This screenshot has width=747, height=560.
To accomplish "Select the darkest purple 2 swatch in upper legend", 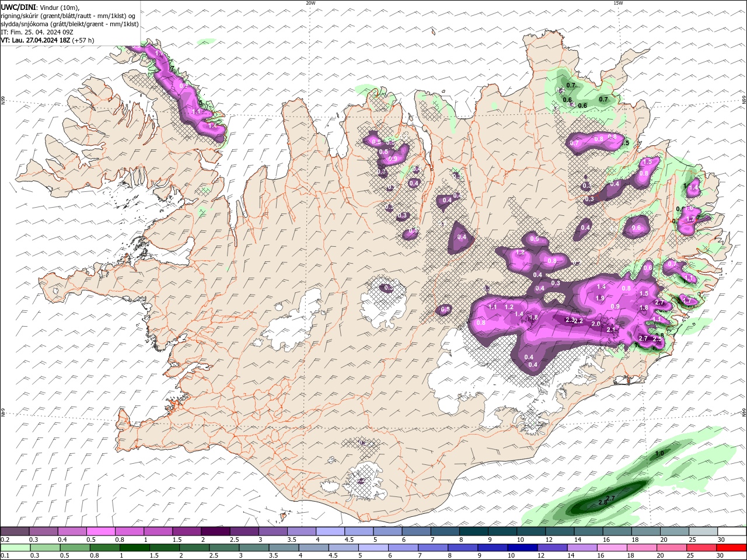I will click(x=215, y=531).
